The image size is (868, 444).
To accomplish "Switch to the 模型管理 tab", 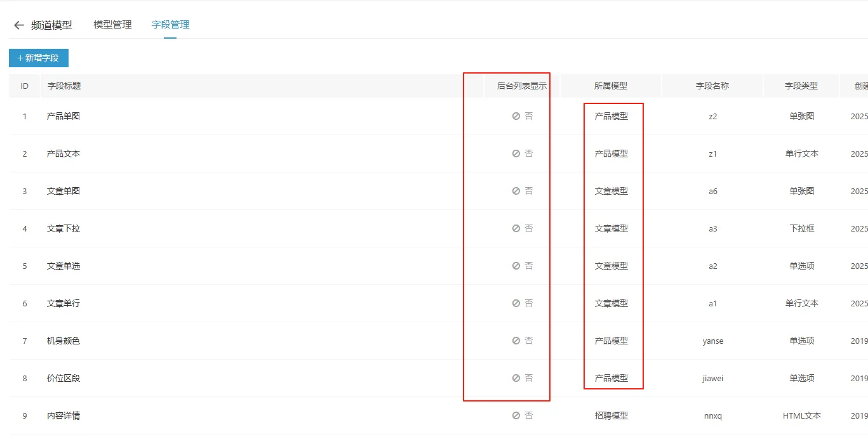I will [112, 25].
